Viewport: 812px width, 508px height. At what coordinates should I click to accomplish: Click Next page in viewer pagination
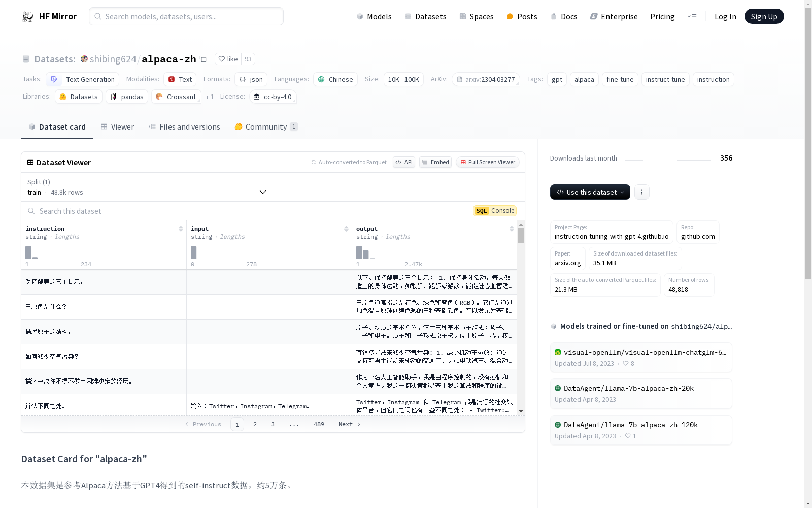pyautogui.click(x=350, y=424)
